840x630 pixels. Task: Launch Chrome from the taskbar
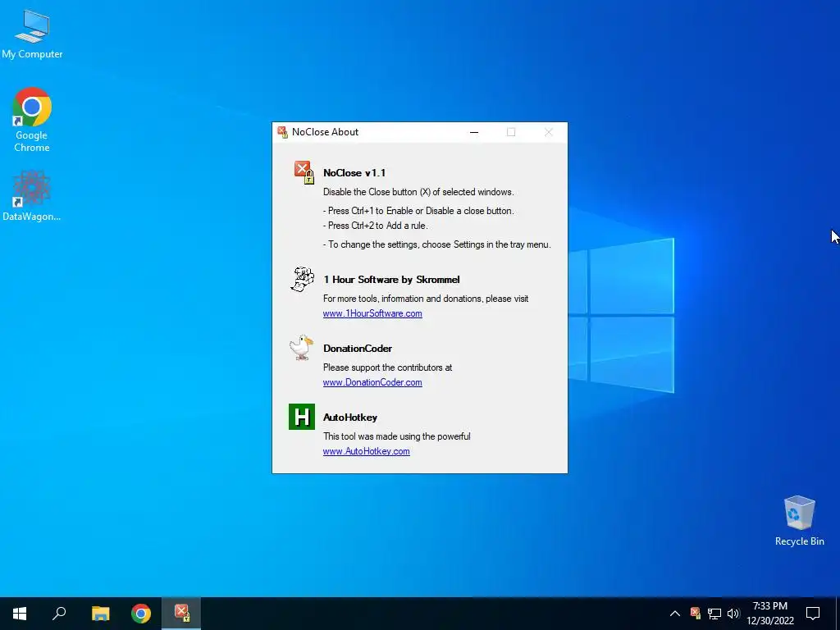coord(141,614)
